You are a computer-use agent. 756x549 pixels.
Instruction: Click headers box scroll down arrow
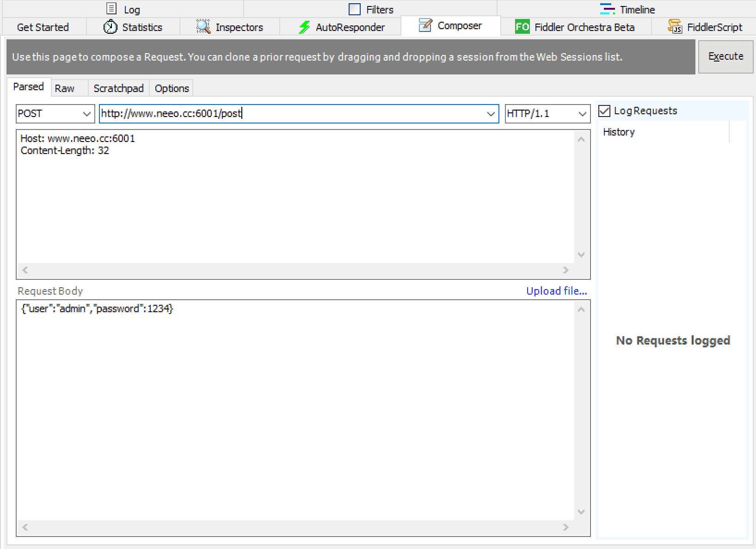click(x=581, y=255)
